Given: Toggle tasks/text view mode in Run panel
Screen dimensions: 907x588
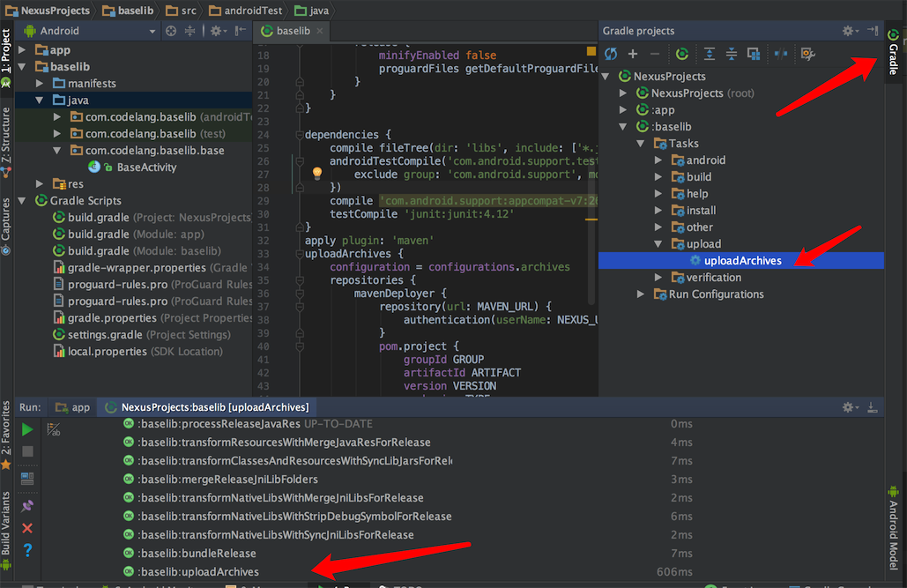Looking at the screenshot, I should [x=54, y=429].
